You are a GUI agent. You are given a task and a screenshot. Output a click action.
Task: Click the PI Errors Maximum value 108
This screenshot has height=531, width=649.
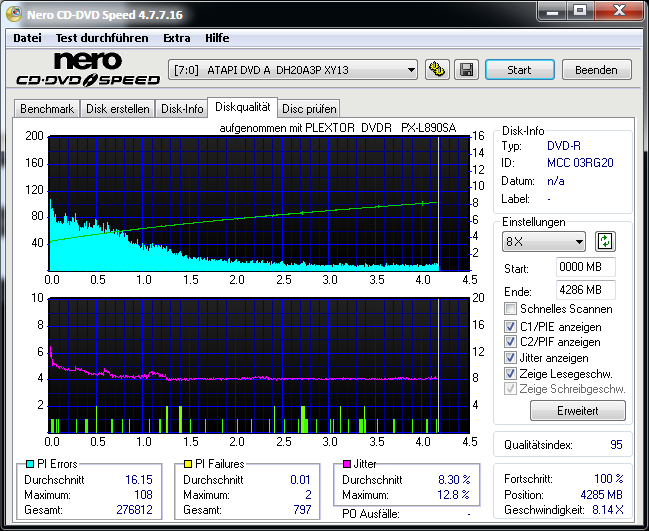[x=143, y=495]
